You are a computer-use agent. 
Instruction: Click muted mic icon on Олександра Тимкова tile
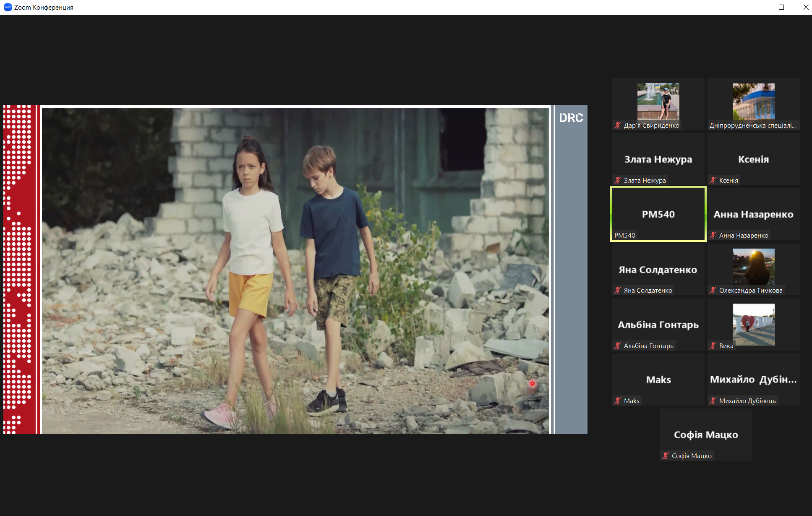[713, 290]
